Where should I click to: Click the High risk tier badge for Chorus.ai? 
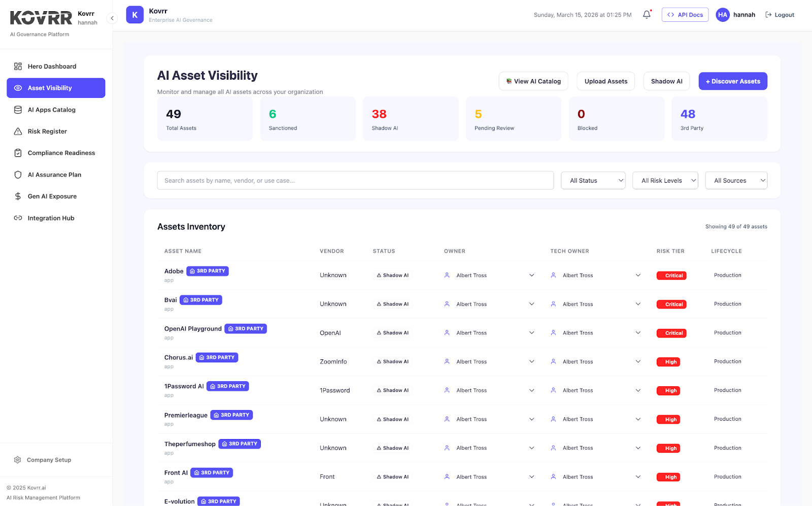pos(668,362)
